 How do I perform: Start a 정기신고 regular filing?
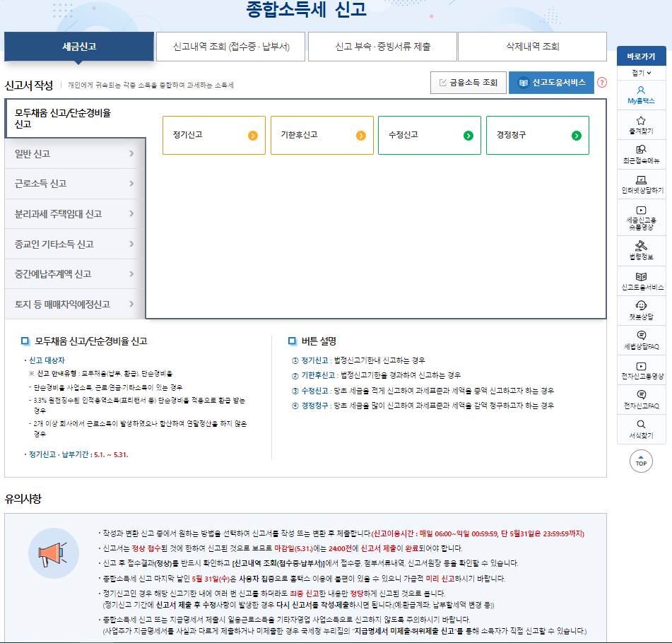click(x=213, y=136)
